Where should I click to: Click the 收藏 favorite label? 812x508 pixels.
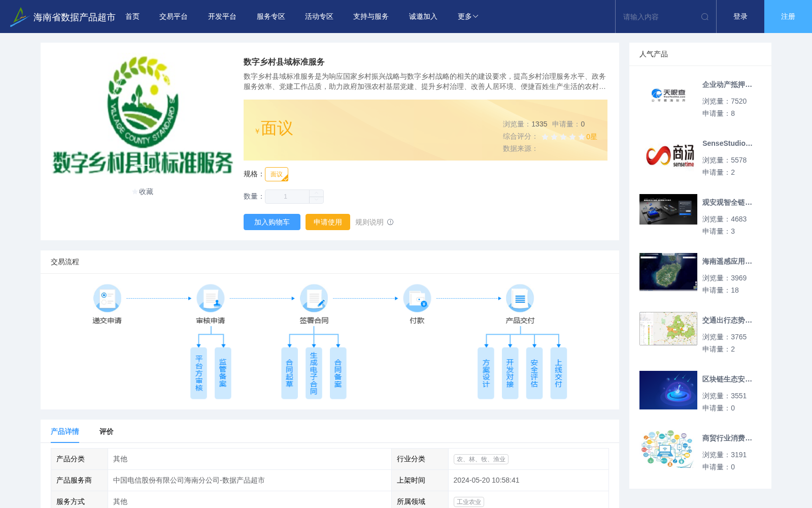coord(146,192)
